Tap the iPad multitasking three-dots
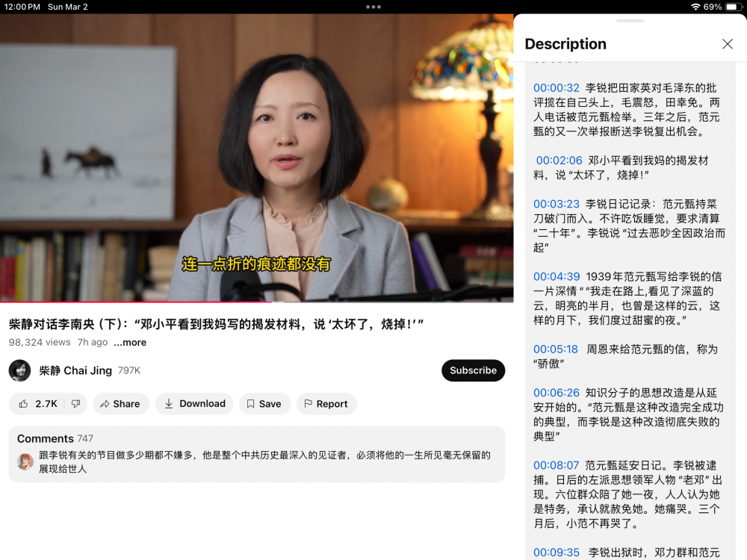Screen dimensions: 747x560 click(x=373, y=7)
